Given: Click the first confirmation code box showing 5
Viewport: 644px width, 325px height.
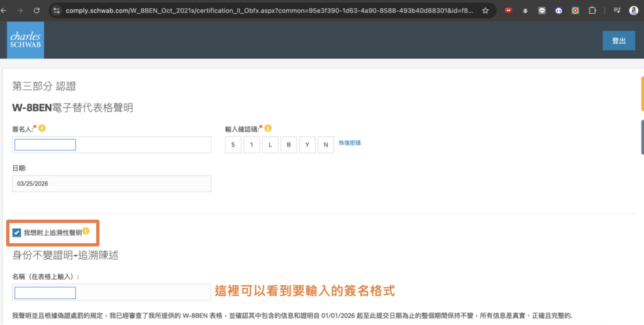Looking at the screenshot, I should coord(233,145).
